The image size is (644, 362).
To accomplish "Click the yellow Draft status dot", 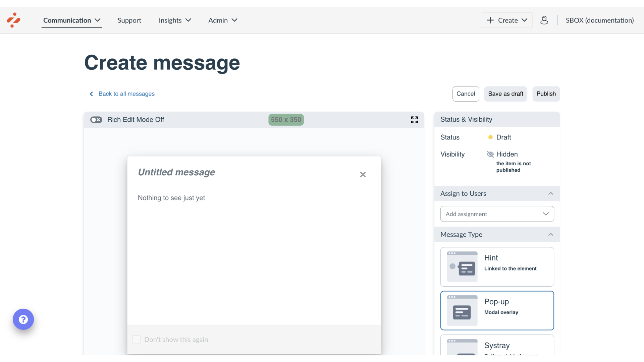I will 490,137.
